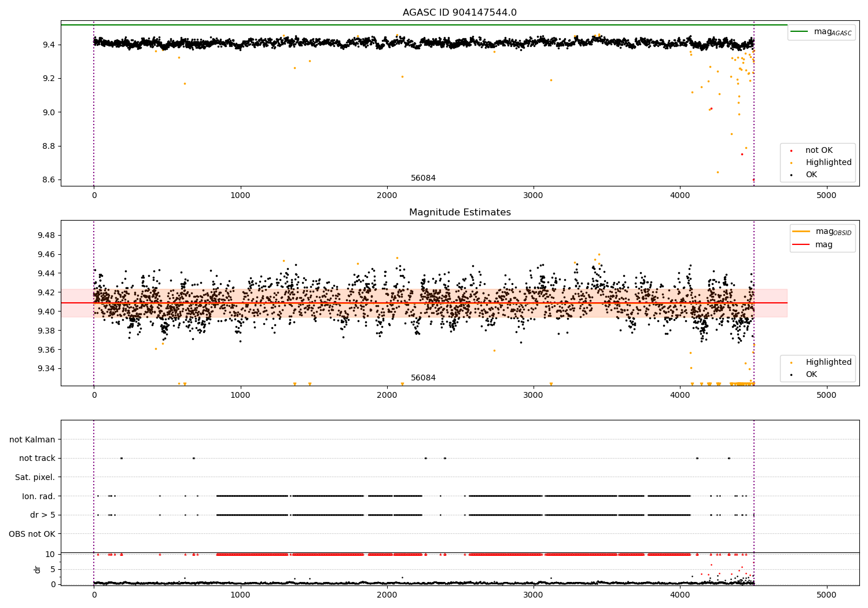Click the 5000 x-axis tick label under the top plot
868x608 pixels.
[x=826, y=196]
